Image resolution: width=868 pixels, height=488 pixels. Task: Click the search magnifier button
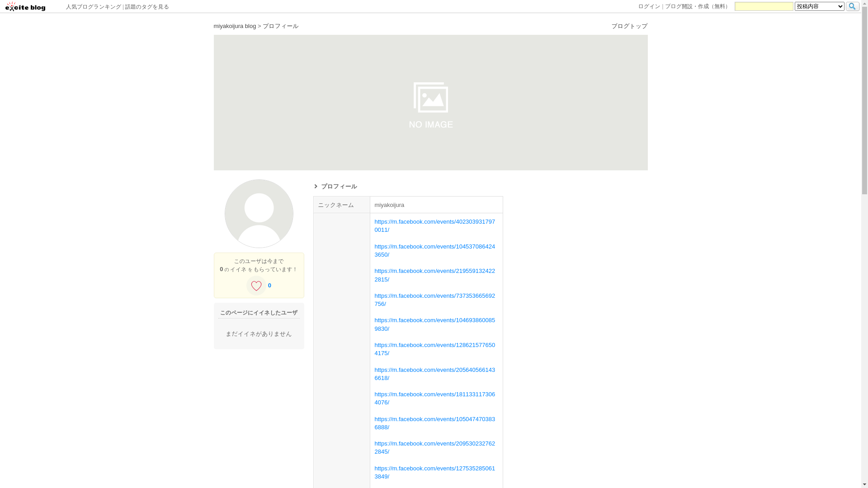click(x=852, y=6)
